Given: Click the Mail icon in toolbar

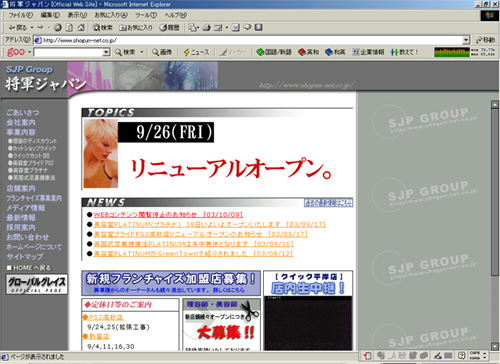Looking at the screenshot, I should click(192, 27).
